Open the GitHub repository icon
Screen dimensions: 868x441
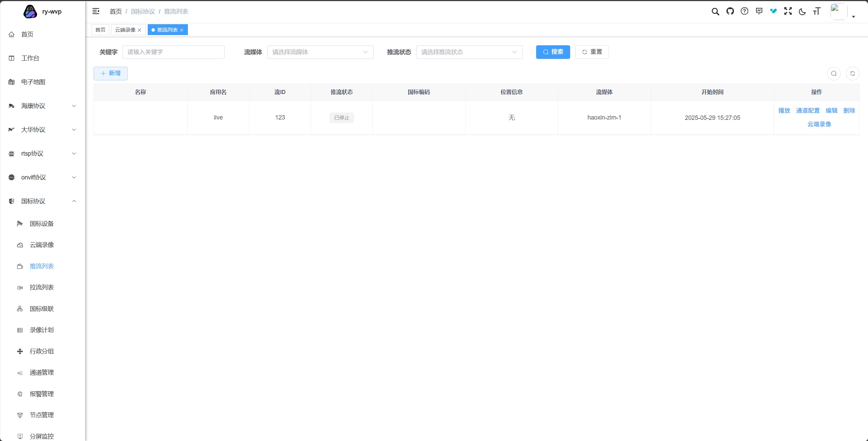[x=730, y=12]
